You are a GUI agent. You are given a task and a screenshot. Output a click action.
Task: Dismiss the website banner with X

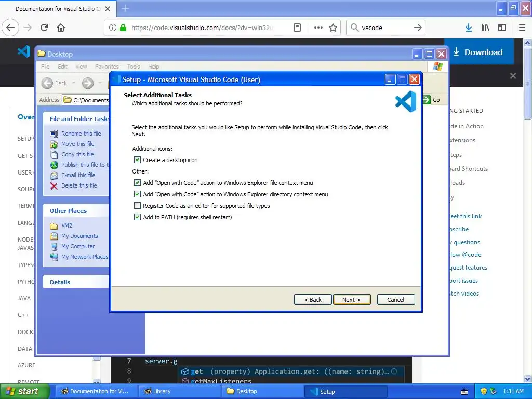tap(513, 76)
